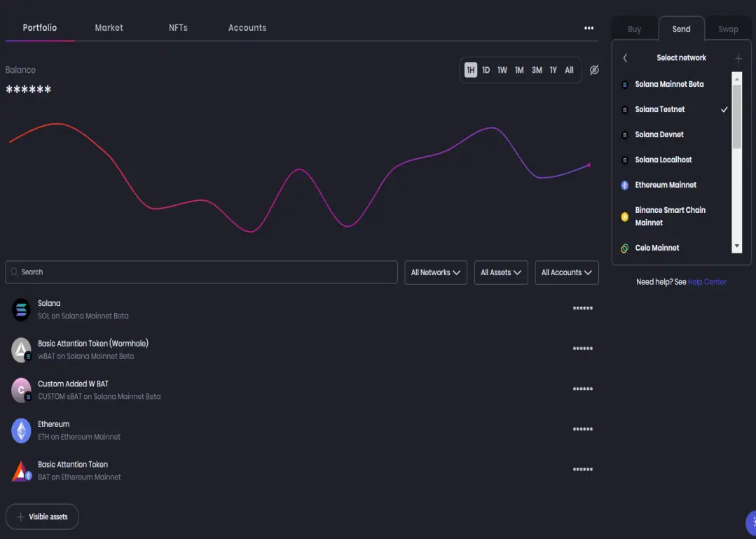Image resolution: width=756 pixels, height=539 pixels.
Task: Click the network list scroll-down arrow
Action: 736,246
